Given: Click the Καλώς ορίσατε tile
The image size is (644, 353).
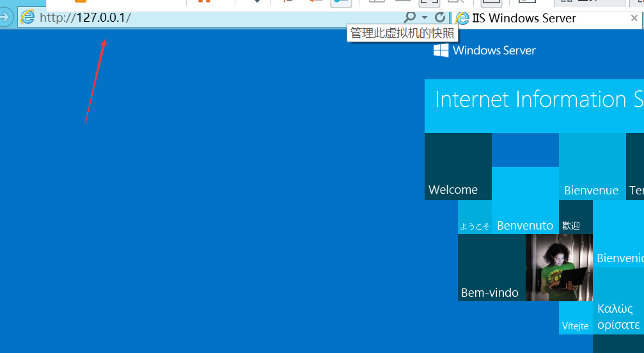Looking at the screenshot, I should pos(618,301).
